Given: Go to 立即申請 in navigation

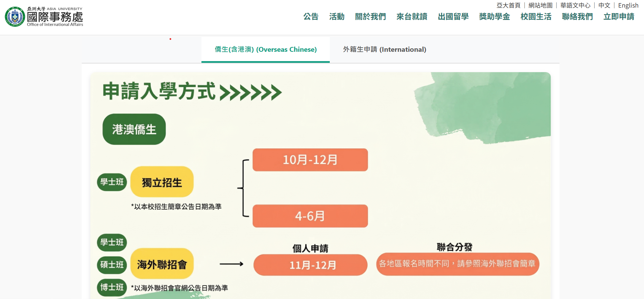Looking at the screenshot, I should [618, 17].
